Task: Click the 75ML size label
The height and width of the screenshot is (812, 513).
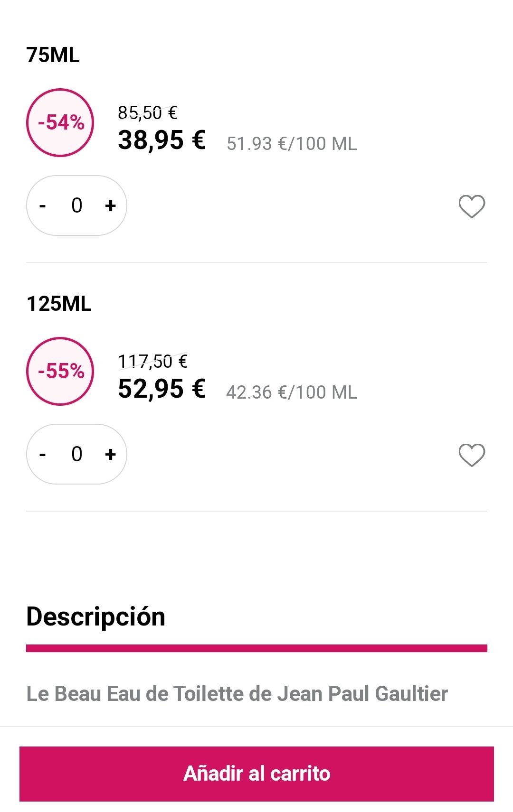Action: 53,55
